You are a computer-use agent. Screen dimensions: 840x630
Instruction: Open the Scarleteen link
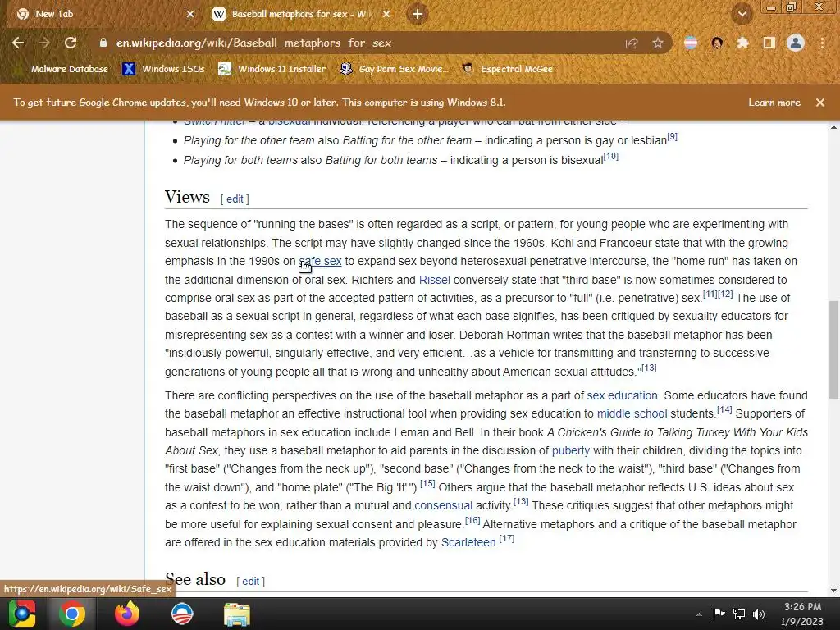(x=468, y=542)
